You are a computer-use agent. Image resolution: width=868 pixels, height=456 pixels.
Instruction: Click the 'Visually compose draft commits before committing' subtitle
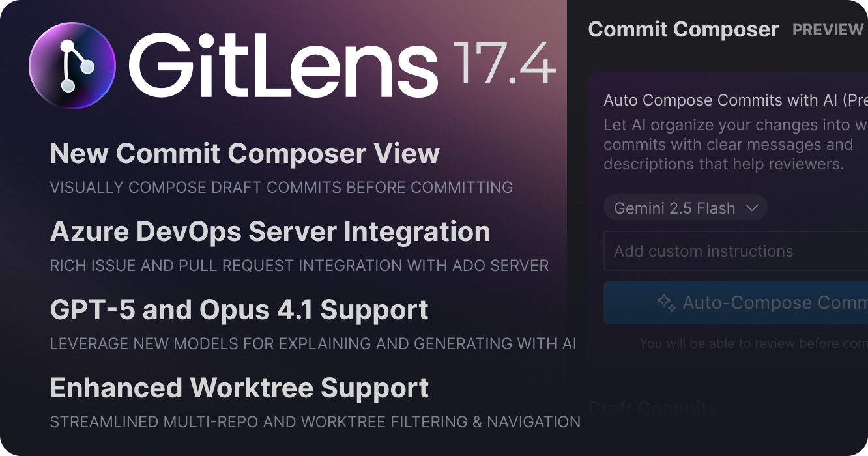coord(282,188)
